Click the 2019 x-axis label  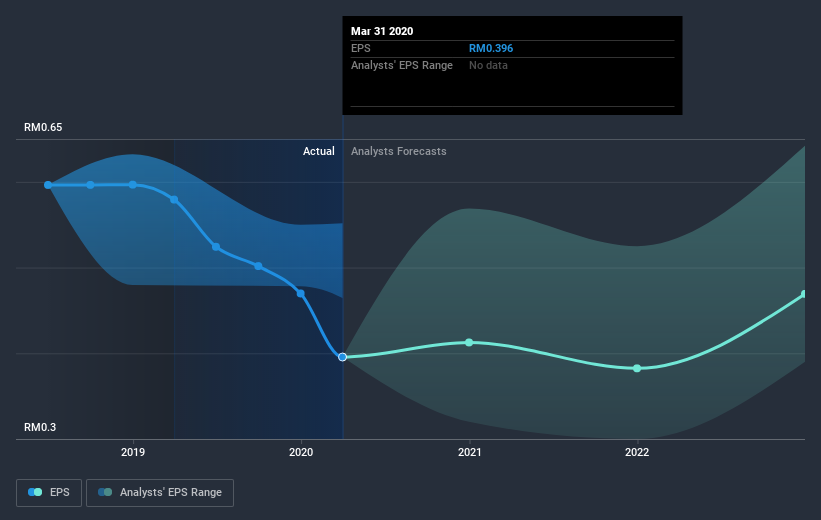(132, 452)
